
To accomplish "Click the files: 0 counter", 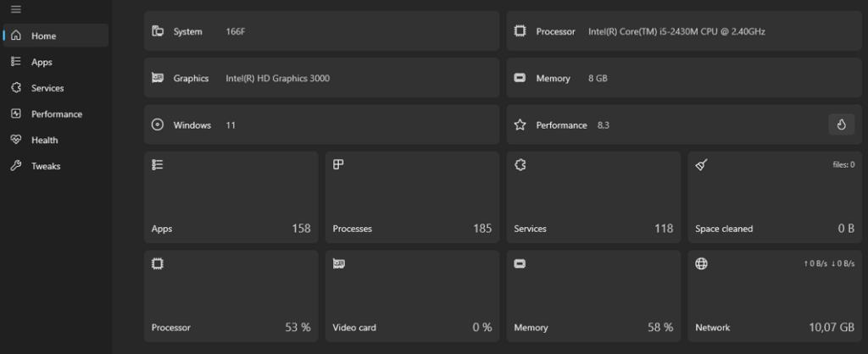I will tap(843, 164).
